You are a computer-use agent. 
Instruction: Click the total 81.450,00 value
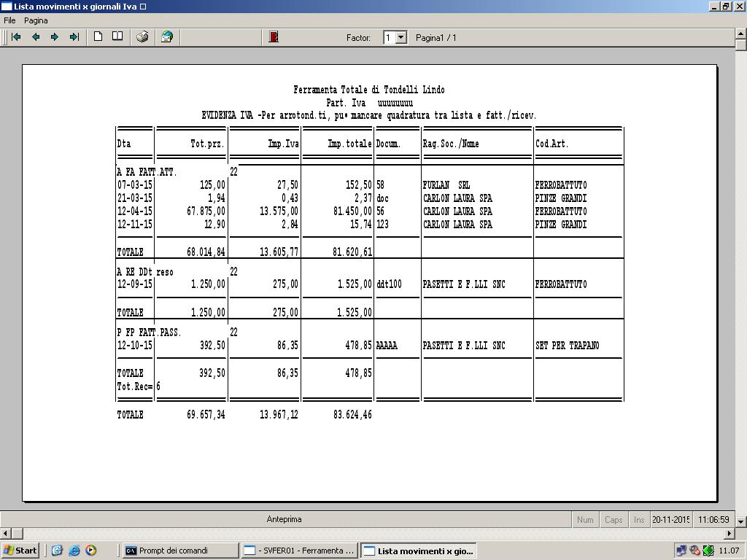352,211
